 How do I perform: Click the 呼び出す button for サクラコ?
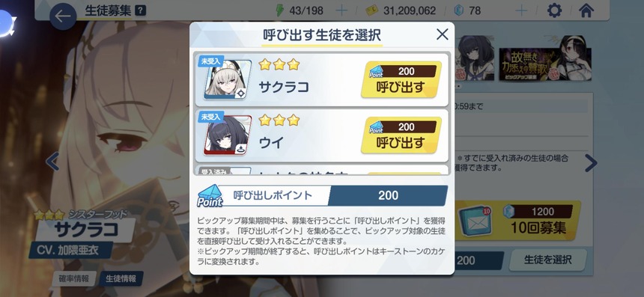coord(401,80)
